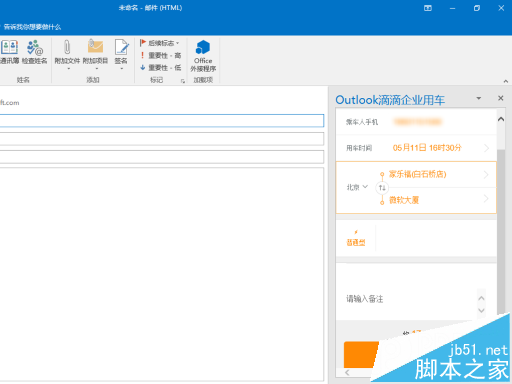Close the Outlook滴滴企业用车 pane
512x384 pixels.
coord(500,98)
